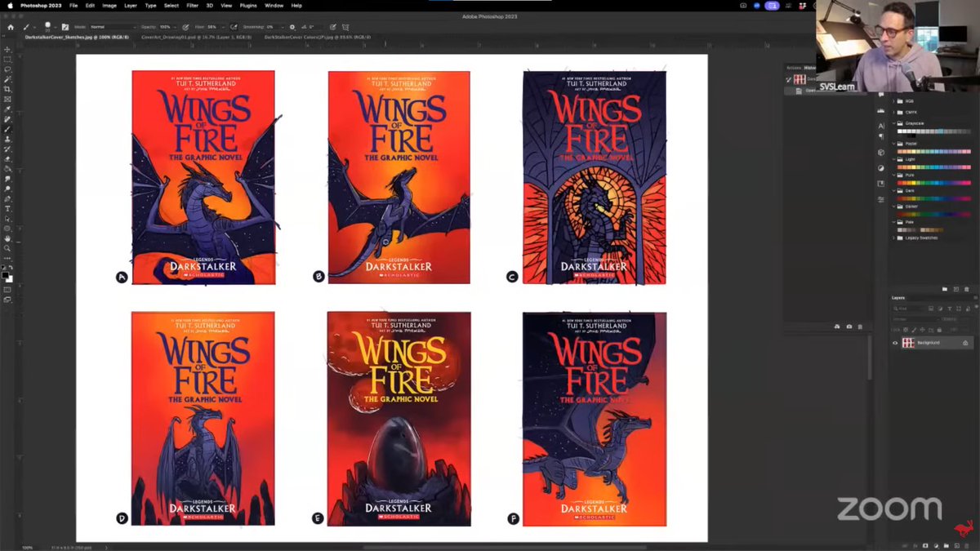Click the history snapshot thumbnail
980x551 pixels.
click(x=800, y=79)
